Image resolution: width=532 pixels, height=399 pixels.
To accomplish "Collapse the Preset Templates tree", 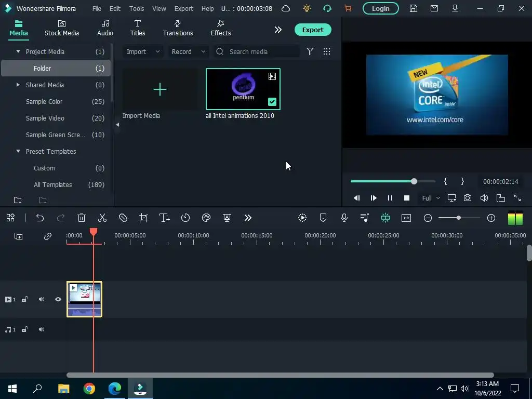I will tap(18, 151).
